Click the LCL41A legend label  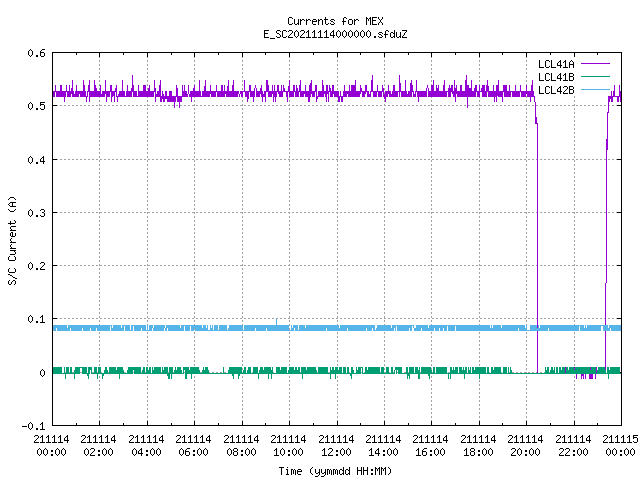click(556, 64)
